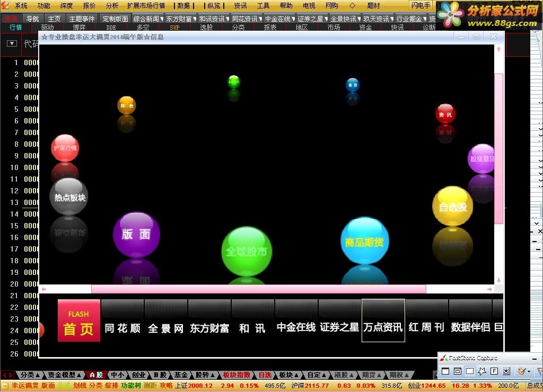Switch to the 选股 tab
The width and height of the screenshot is (543, 392).
coord(206,28)
